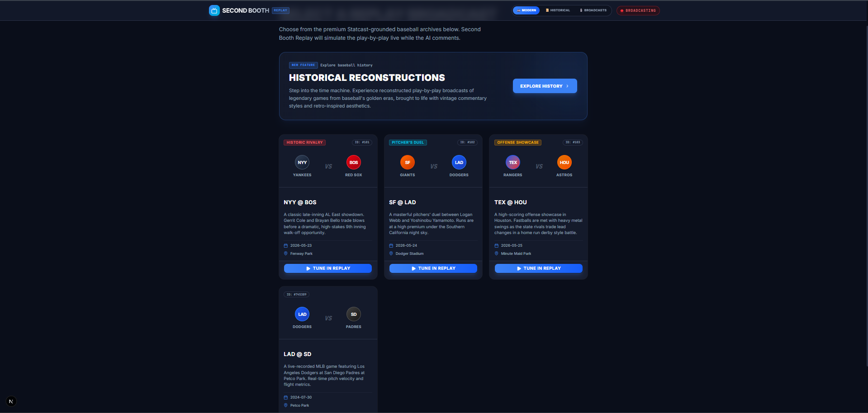Click the Second Booth title link
This screenshot has width=868, height=413.
click(246, 10)
